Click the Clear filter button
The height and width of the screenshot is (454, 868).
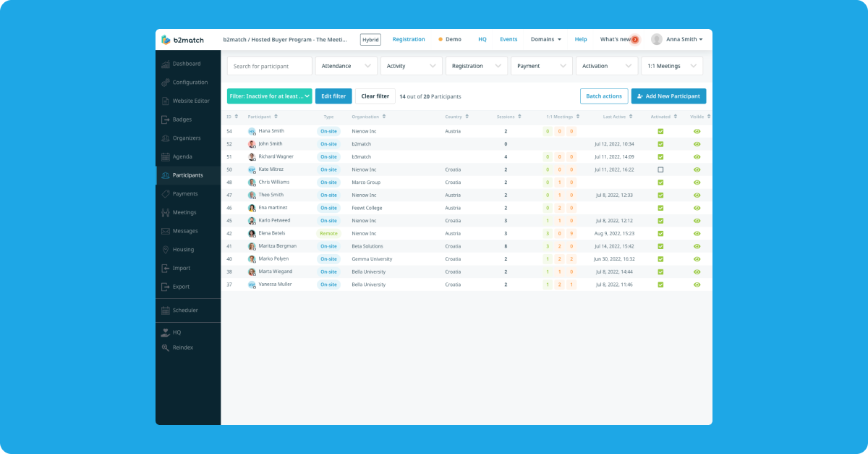pyautogui.click(x=375, y=96)
